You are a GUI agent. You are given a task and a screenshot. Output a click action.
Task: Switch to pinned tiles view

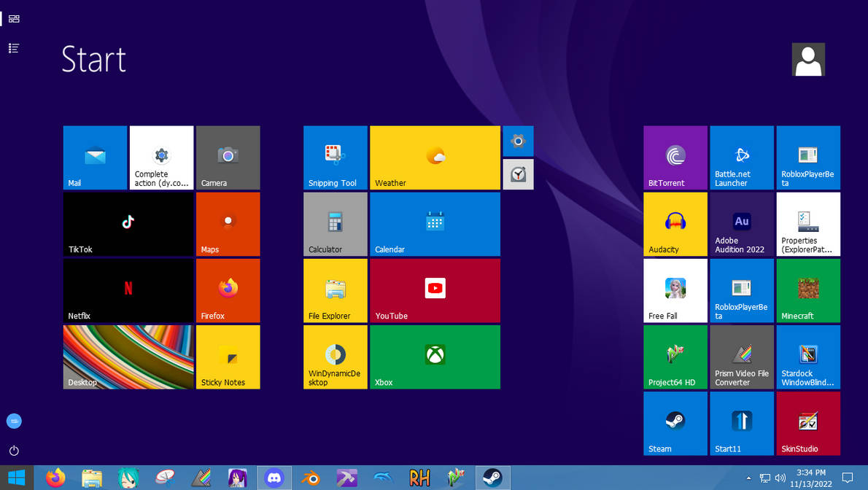click(x=14, y=19)
